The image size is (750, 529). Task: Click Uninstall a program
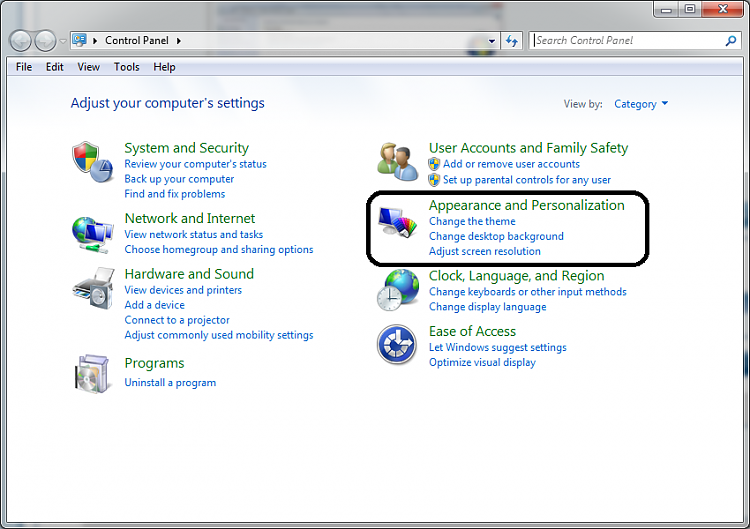[170, 383]
